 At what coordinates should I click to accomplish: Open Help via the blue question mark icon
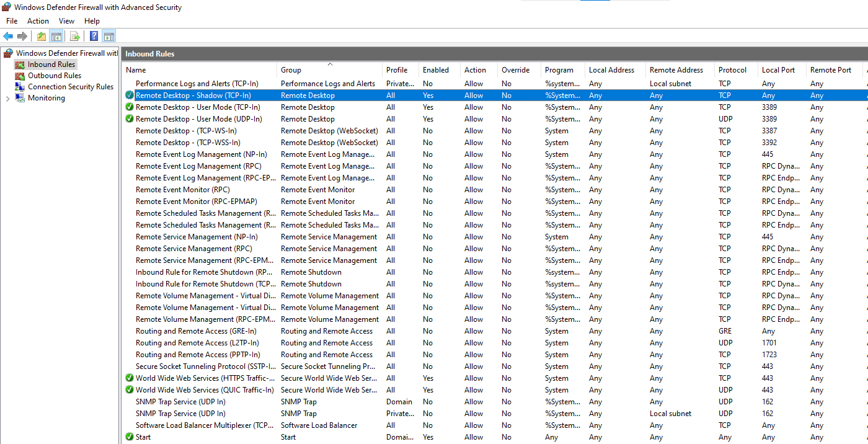point(94,36)
